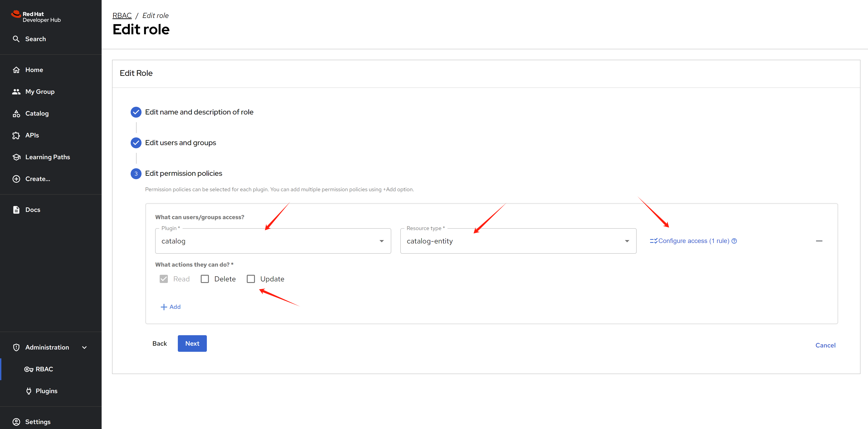Open the Plugin dropdown showing catalog
Screen dimensions: 868x429
tap(273, 241)
